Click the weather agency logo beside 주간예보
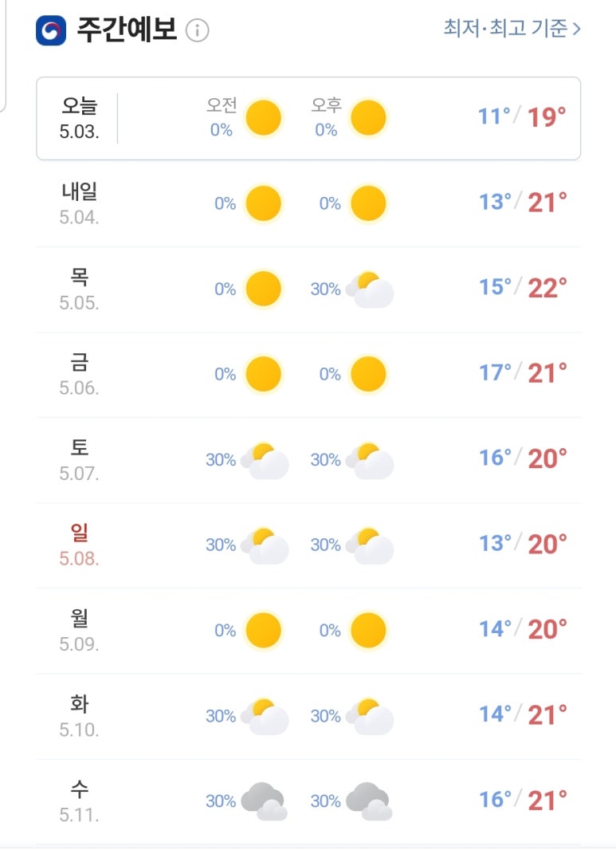616x850 pixels. [51, 30]
